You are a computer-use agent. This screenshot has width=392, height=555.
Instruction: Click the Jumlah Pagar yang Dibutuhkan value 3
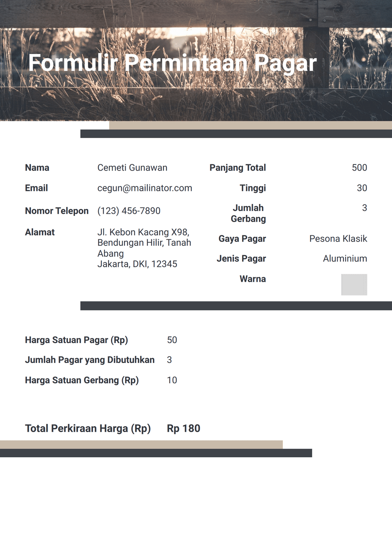coord(169,360)
